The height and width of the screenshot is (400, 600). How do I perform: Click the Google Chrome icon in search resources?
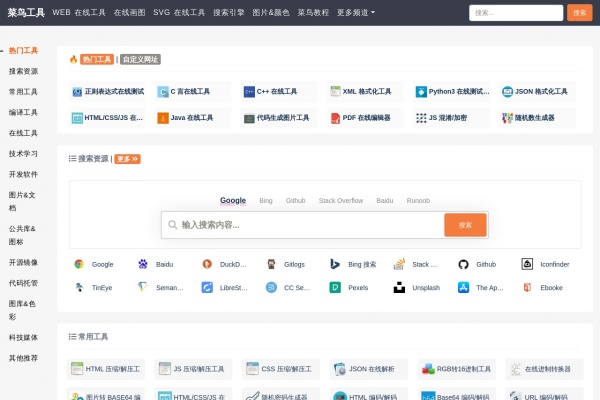coord(79,264)
